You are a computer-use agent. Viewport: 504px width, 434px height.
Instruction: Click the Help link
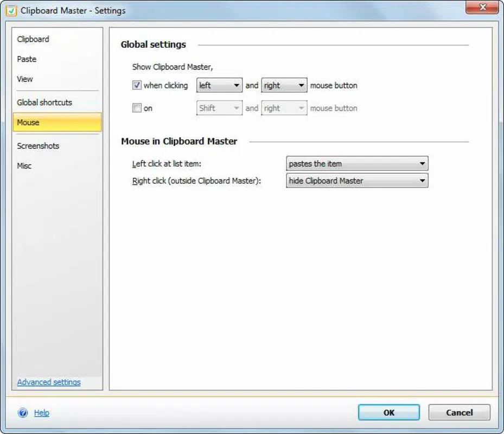click(41, 412)
